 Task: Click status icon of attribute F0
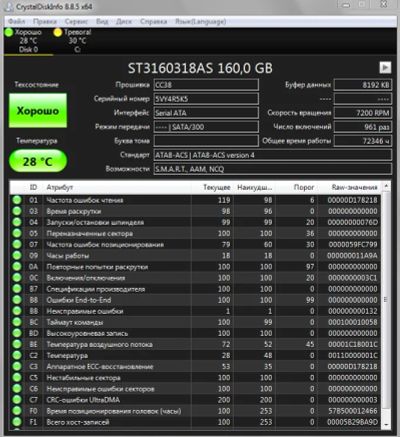click(x=17, y=411)
